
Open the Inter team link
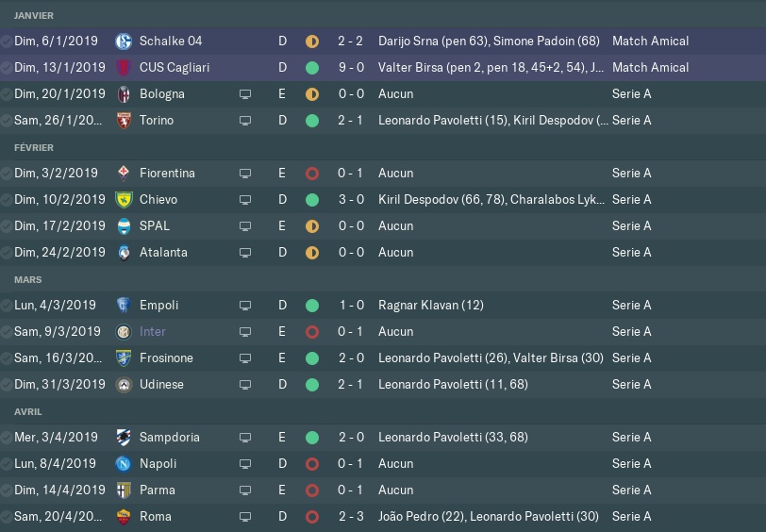pyautogui.click(x=153, y=332)
